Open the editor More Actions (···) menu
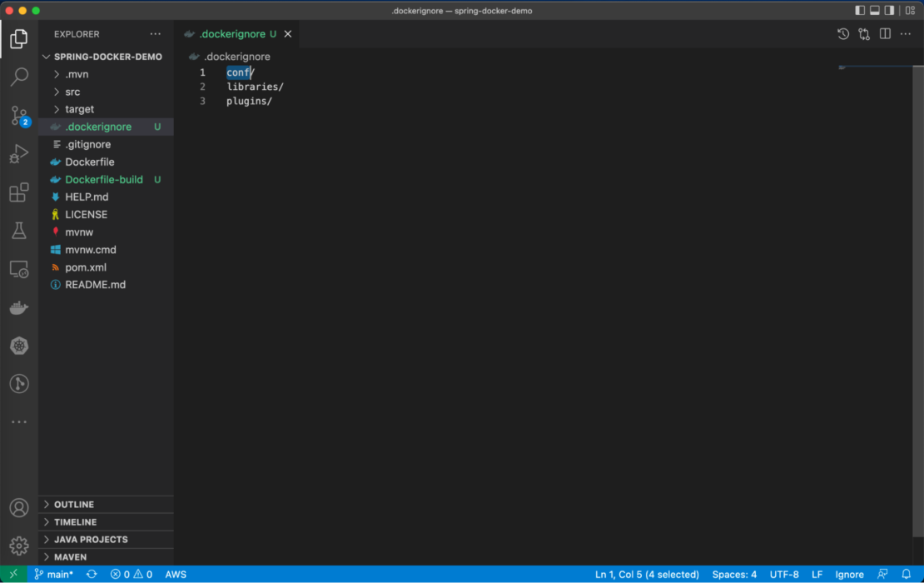The height and width of the screenshot is (583, 924). click(906, 34)
